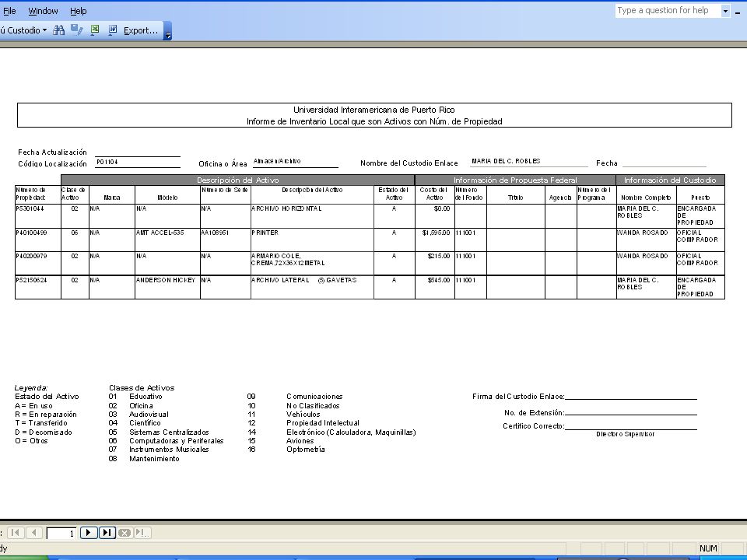Image resolution: width=747 pixels, height=560 pixels.
Task: Open the Window menu
Action: click(43, 11)
